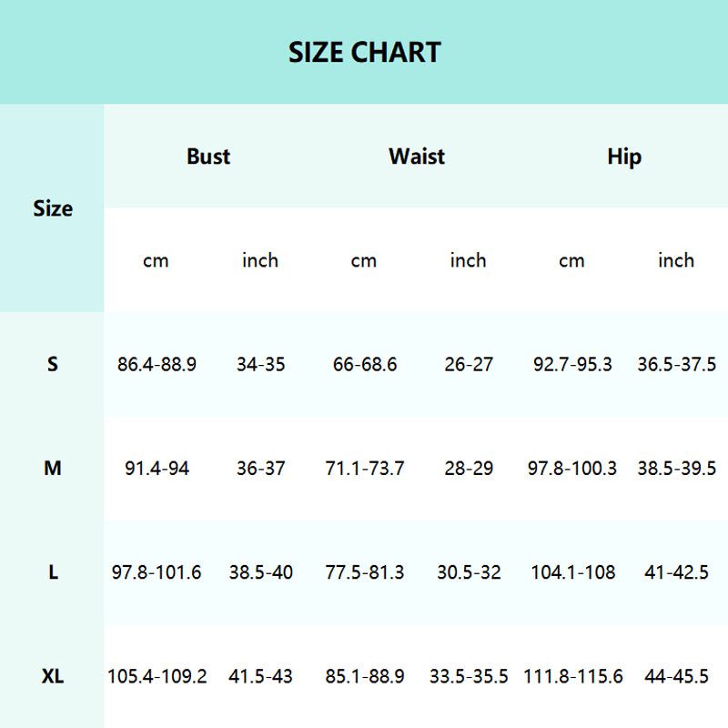Select the 92.7-95.3 hip cm cell

click(x=572, y=364)
